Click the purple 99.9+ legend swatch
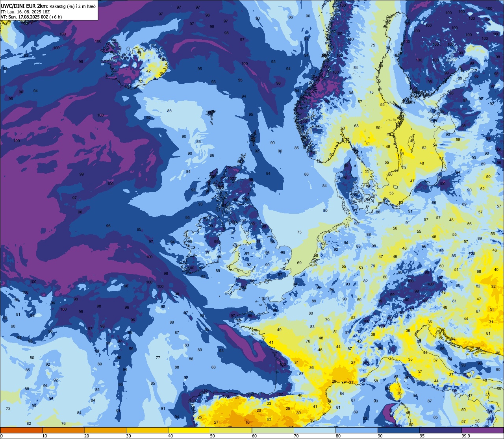The width and height of the screenshot is (504, 439). tap(482, 430)
